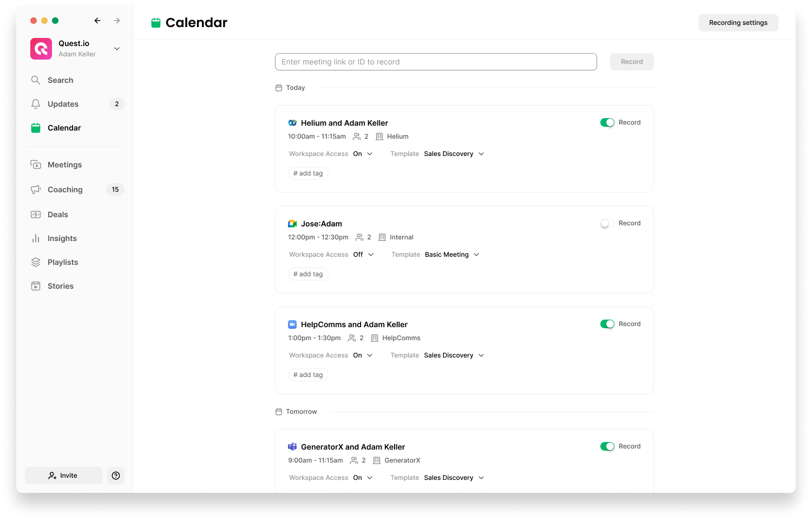The height and width of the screenshot is (520, 812).
Task: Open Search from the sidebar
Action: (x=60, y=80)
